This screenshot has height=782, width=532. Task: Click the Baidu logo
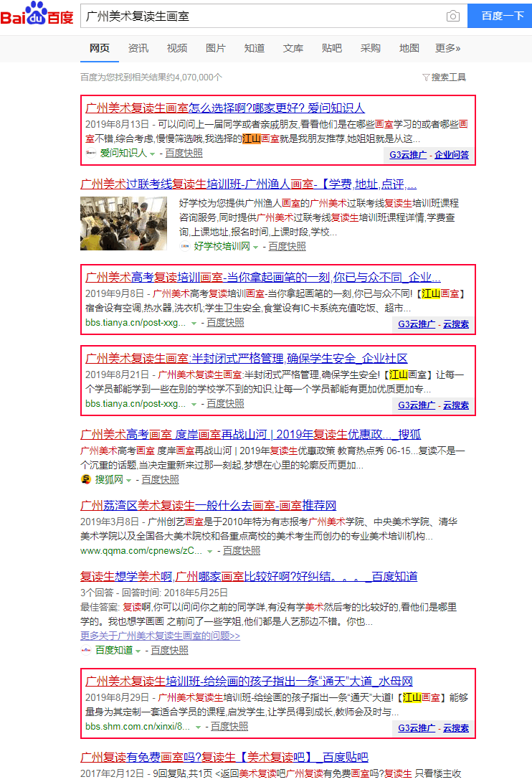pyautogui.click(x=37, y=14)
